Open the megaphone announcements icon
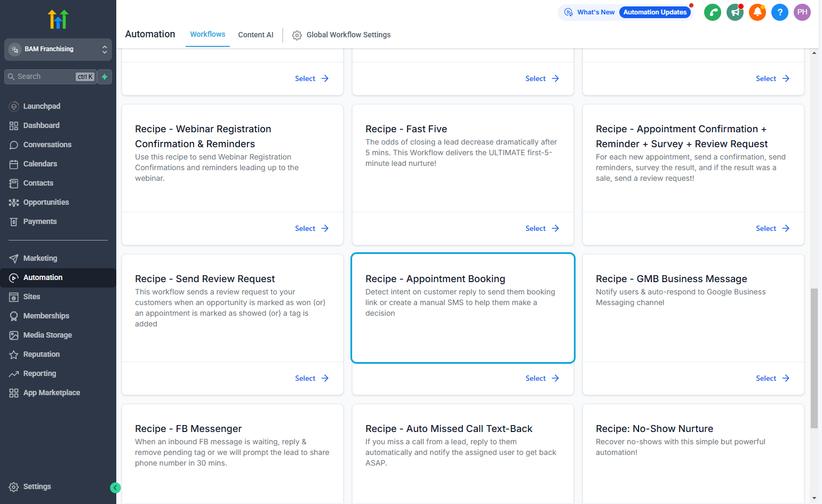The height and width of the screenshot is (504, 822). (735, 12)
